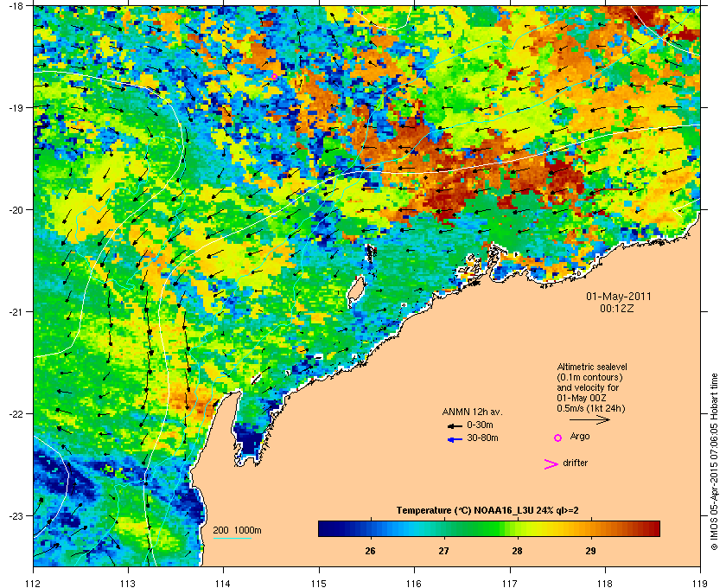
Task: Click the 200 1000m isobath label
Action: pyautogui.click(x=237, y=531)
